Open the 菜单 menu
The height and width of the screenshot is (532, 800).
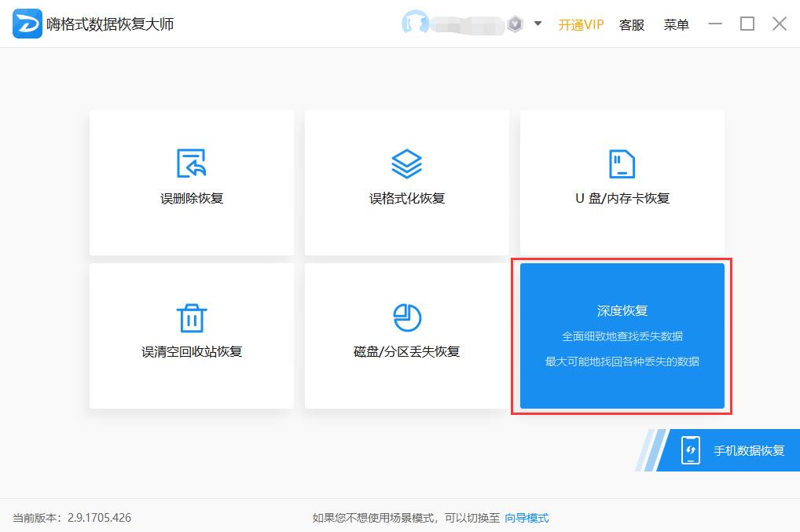[x=676, y=24]
